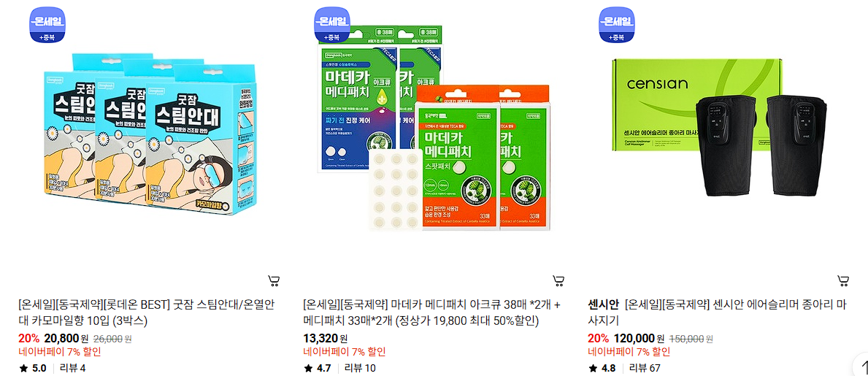View 리뷰 10 for 마데카 메디패치
The width and height of the screenshot is (868, 376).
tap(360, 368)
